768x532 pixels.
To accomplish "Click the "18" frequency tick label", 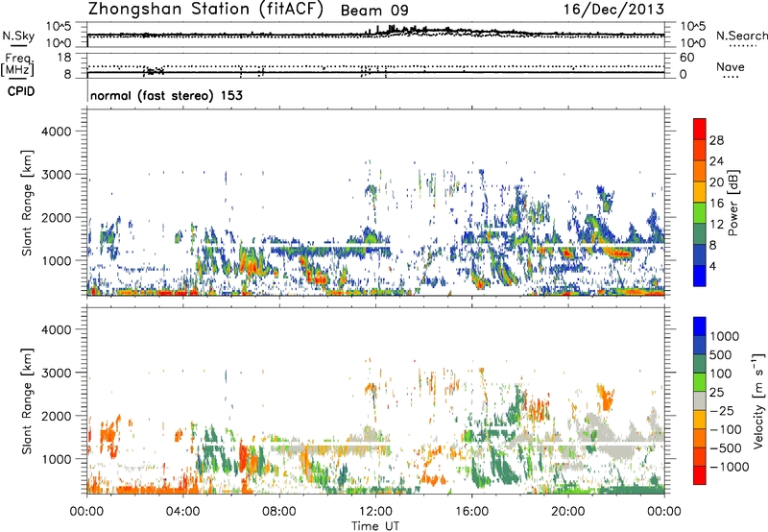I will tap(64, 58).
